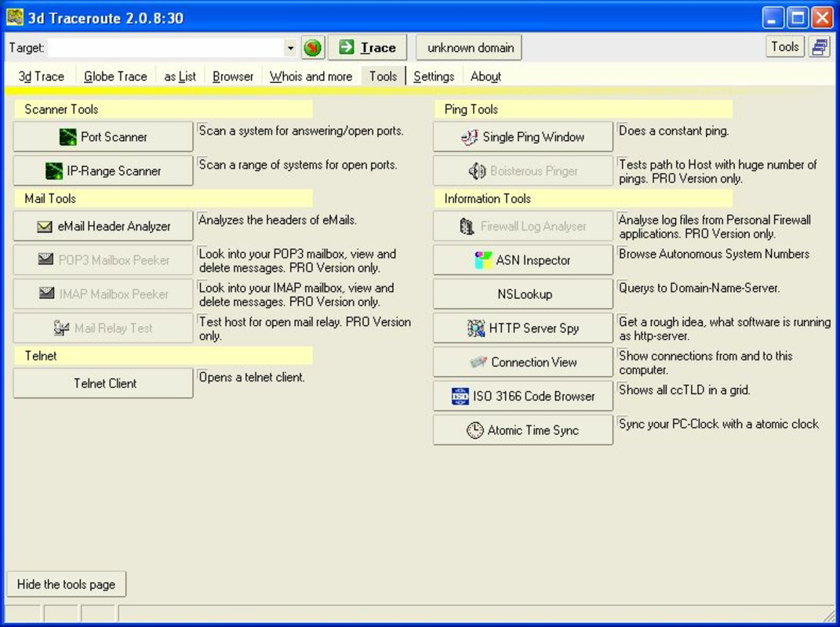
Task: Launch the IP-Range Scanner
Action: click(102, 170)
